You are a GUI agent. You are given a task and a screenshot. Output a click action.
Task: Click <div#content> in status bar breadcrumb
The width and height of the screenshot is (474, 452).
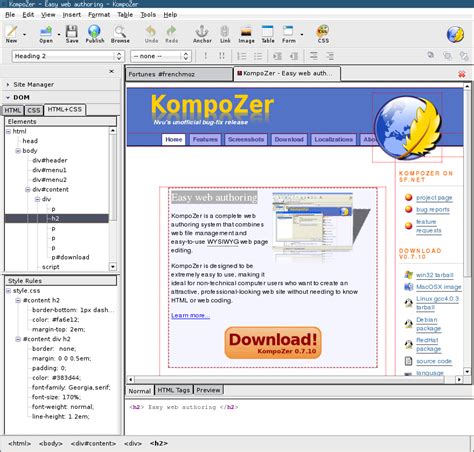click(93, 443)
